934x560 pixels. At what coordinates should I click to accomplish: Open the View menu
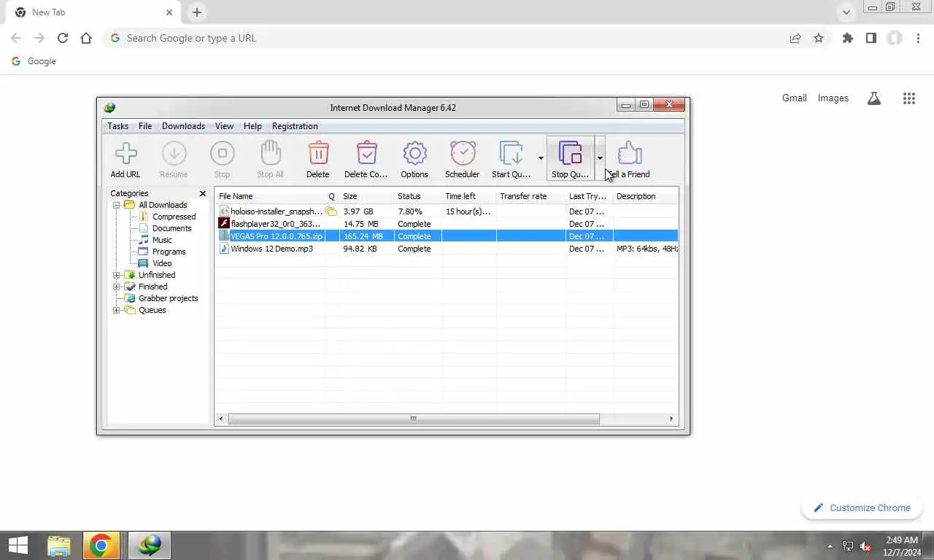tap(224, 126)
